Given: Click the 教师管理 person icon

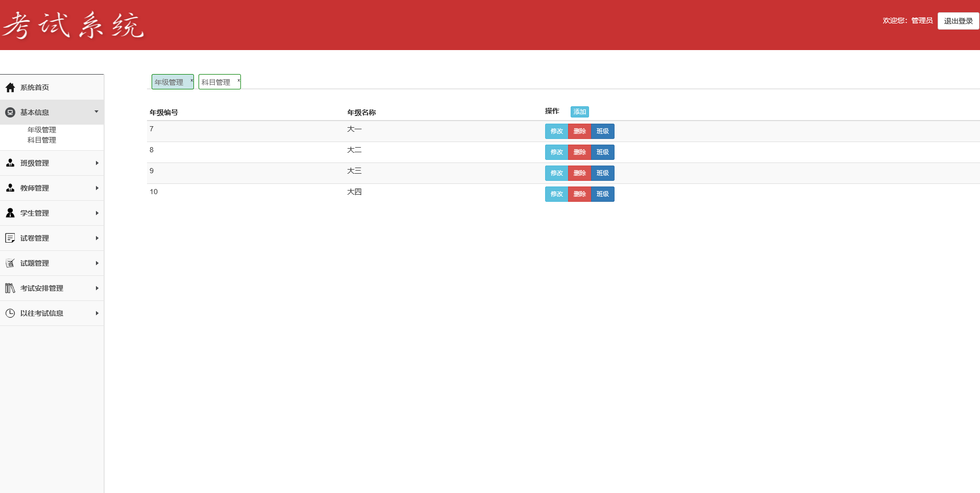Looking at the screenshot, I should [x=10, y=188].
